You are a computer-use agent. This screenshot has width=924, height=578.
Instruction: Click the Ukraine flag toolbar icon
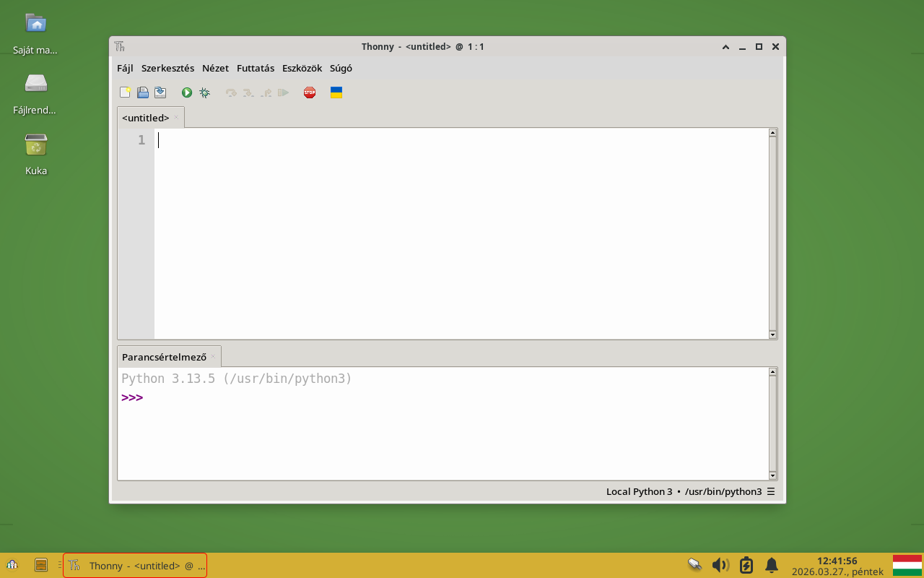click(x=336, y=92)
